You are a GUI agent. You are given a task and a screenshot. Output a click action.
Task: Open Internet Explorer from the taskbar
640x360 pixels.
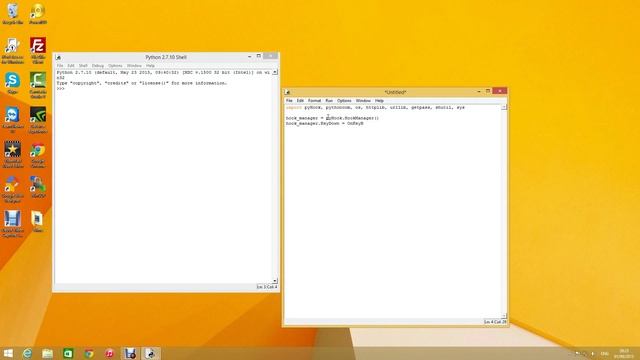[27, 353]
